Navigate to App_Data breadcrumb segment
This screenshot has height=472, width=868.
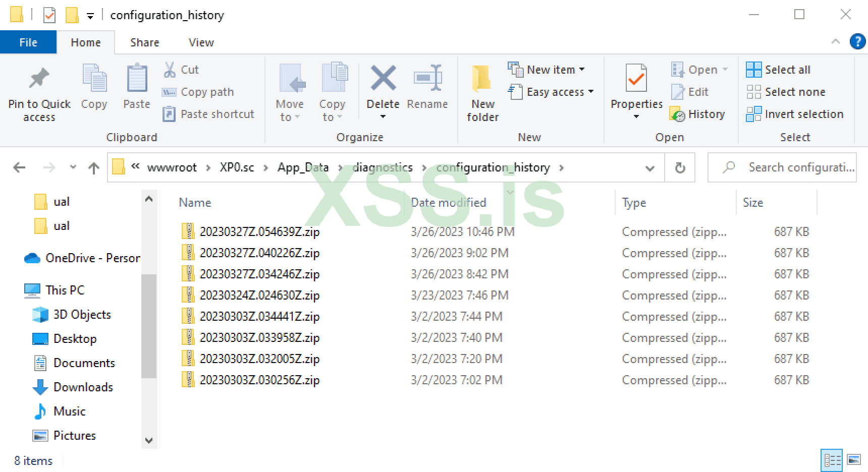click(303, 167)
